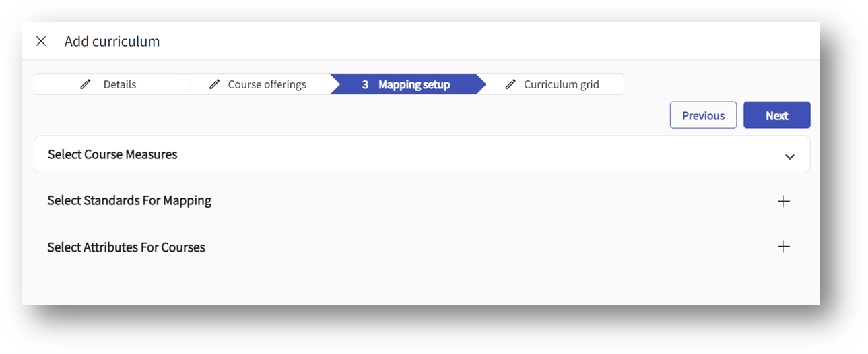Click the plus icon for Standards For Mapping
This screenshot has height=354, width=868.
783,201
